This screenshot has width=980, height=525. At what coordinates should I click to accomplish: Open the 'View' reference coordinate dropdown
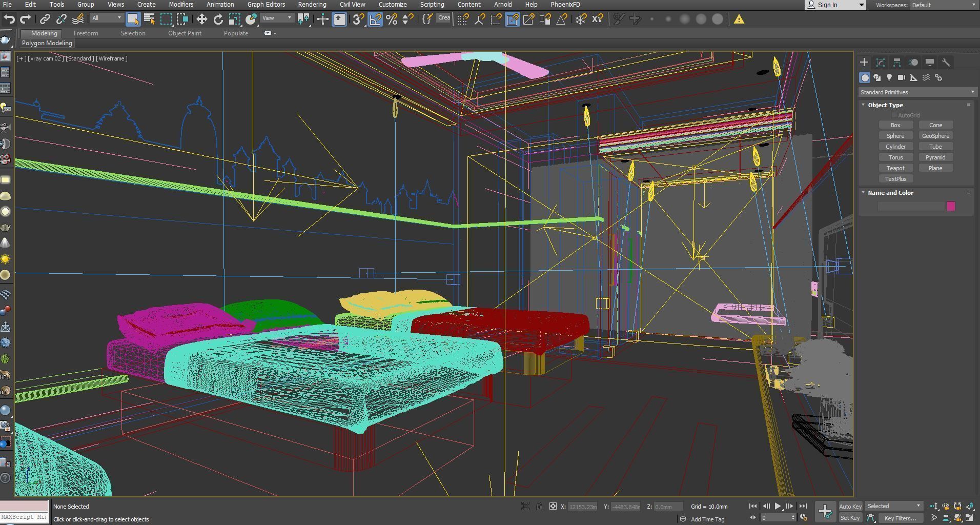coord(277,18)
